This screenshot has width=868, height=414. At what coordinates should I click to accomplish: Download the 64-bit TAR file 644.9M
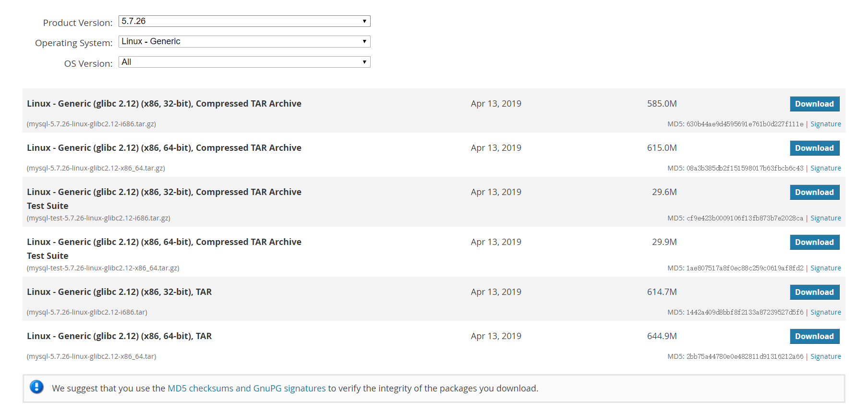click(815, 336)
